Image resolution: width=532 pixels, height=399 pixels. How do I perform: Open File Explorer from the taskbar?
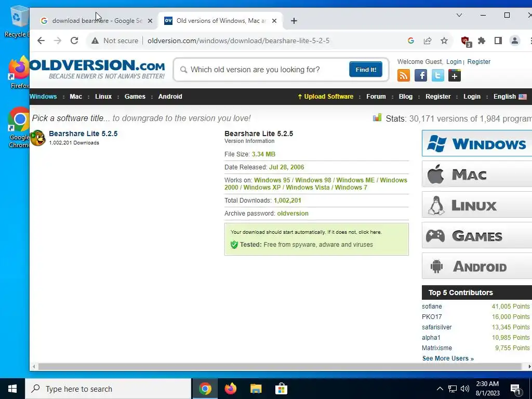(x=256, y=389)
